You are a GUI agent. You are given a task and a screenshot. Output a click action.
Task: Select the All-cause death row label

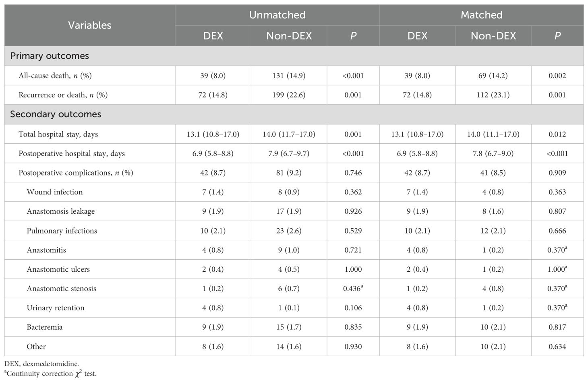point(55,76)
